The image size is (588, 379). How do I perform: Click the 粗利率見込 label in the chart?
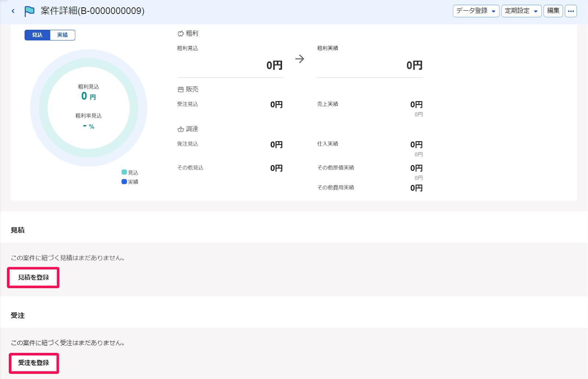(89, 116)
